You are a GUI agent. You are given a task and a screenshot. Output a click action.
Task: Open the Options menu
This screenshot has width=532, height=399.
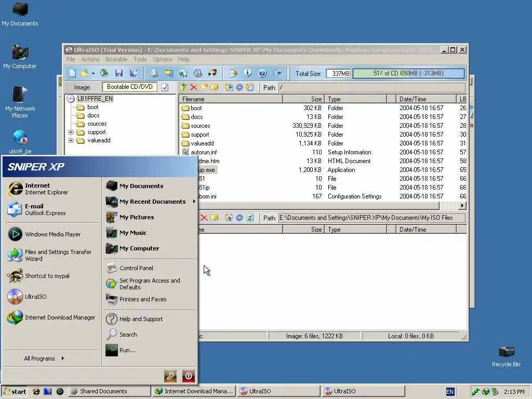163,59
